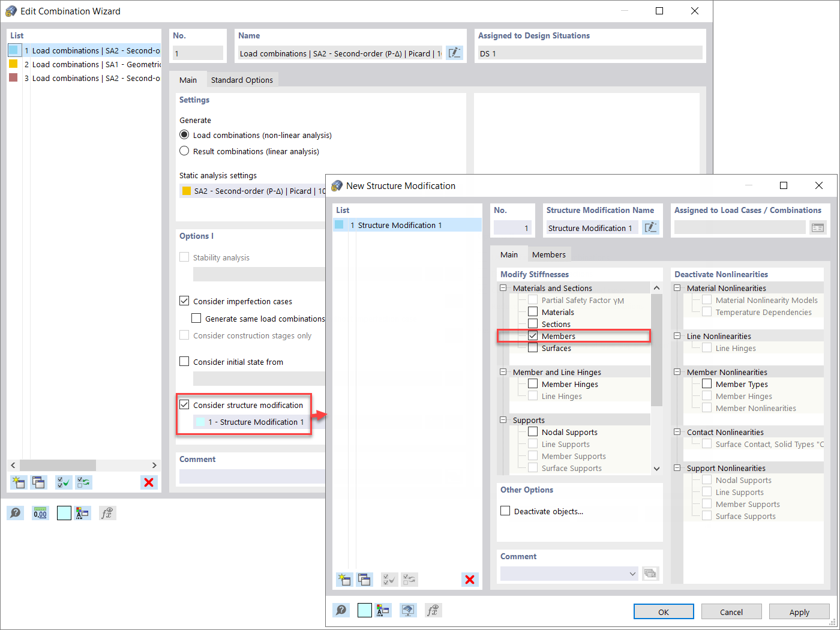Toggle Consider structure modification checkbox
This screenshot has width=840, height=630.
184,404
